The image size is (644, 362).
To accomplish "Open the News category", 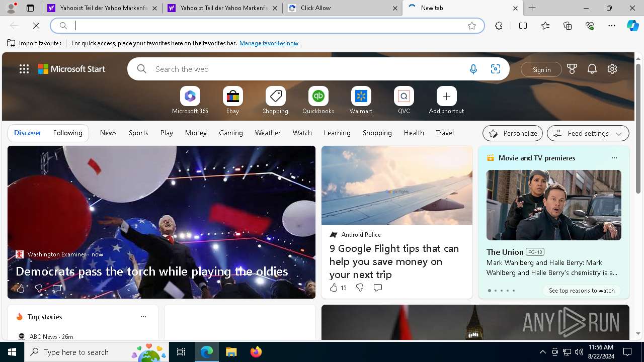I will [x=108, y=133].
